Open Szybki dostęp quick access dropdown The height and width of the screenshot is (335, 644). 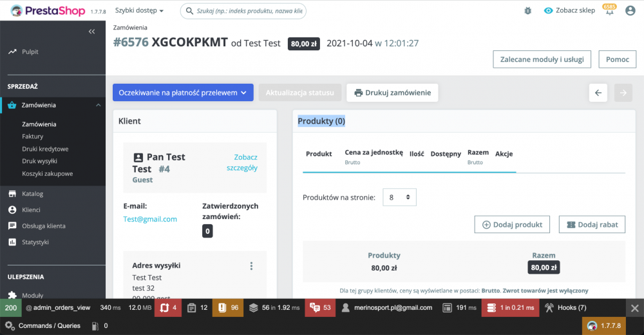click(x=139, y=11)
